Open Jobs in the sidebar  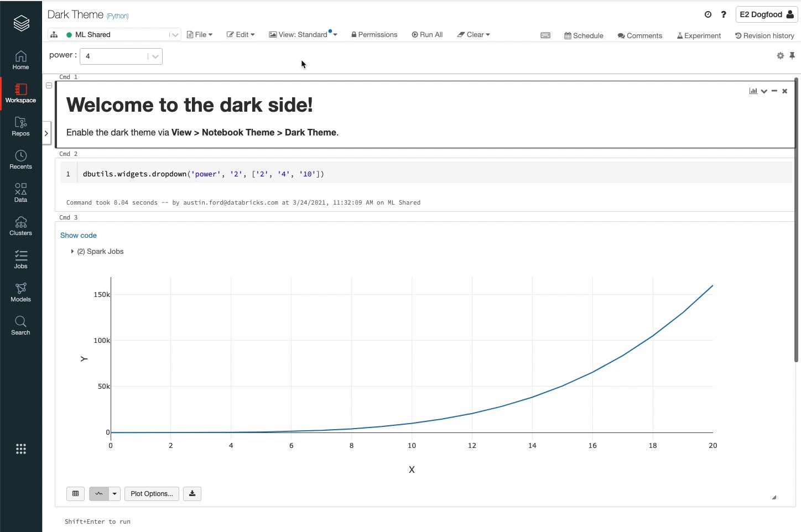pos(21,259)
